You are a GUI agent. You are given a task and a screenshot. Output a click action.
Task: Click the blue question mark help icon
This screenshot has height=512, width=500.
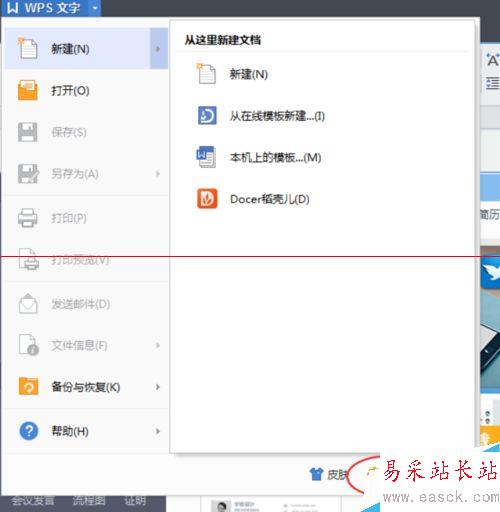[29, 431]
